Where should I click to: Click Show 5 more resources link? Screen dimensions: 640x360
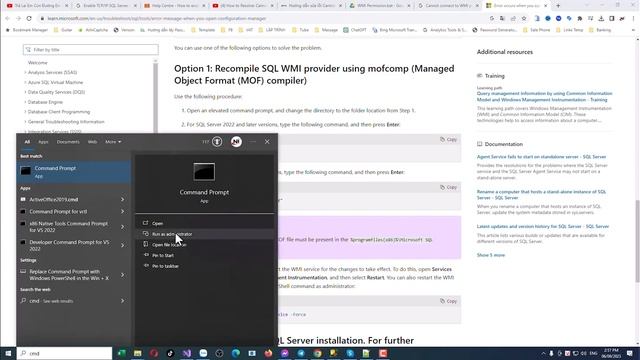click(x=491, y=255)
